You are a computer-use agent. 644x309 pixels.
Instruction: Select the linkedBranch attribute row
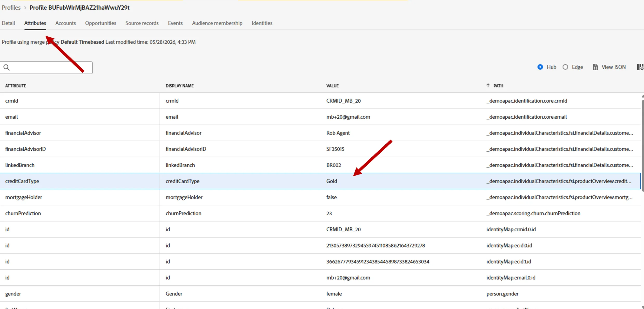point(320,165)
